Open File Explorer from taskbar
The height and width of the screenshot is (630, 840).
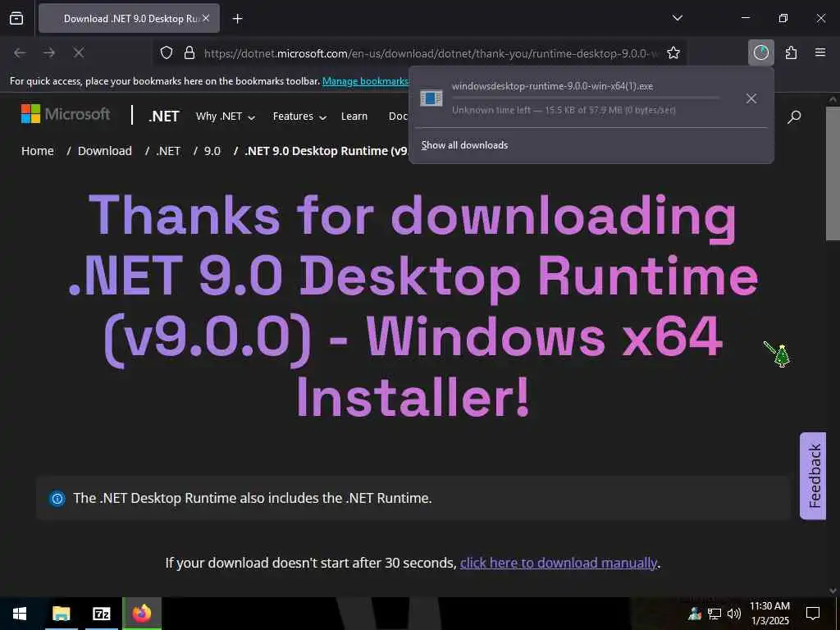(x=61, y=614)
